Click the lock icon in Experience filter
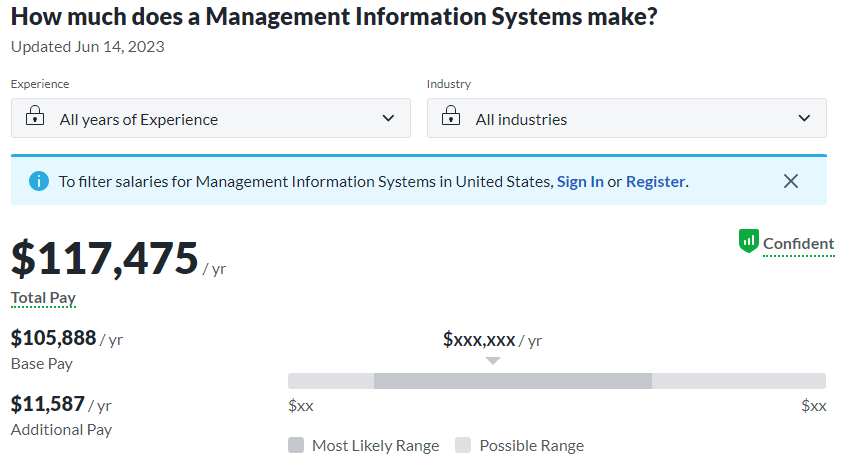 pyautogui.click(x=35, y=118)
